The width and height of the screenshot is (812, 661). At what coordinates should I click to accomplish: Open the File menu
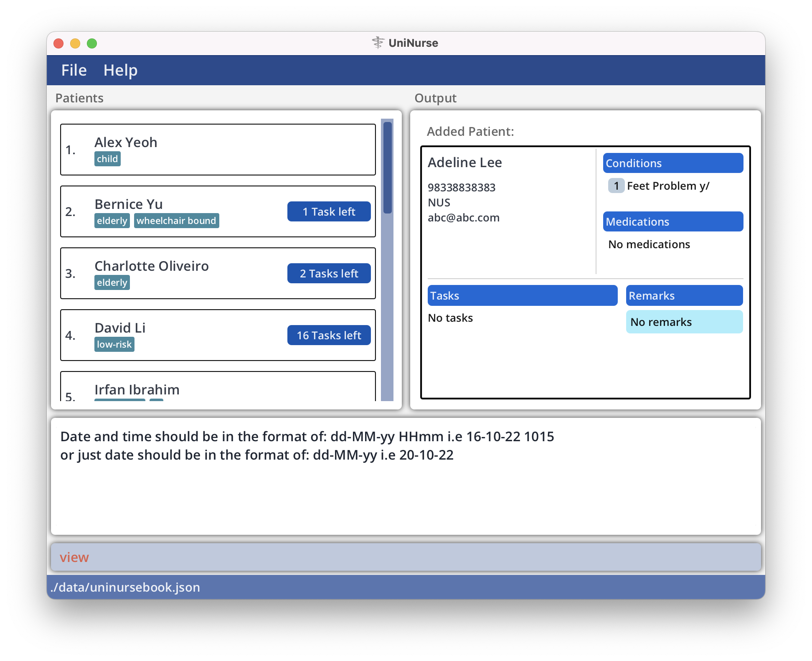point(74,69)
